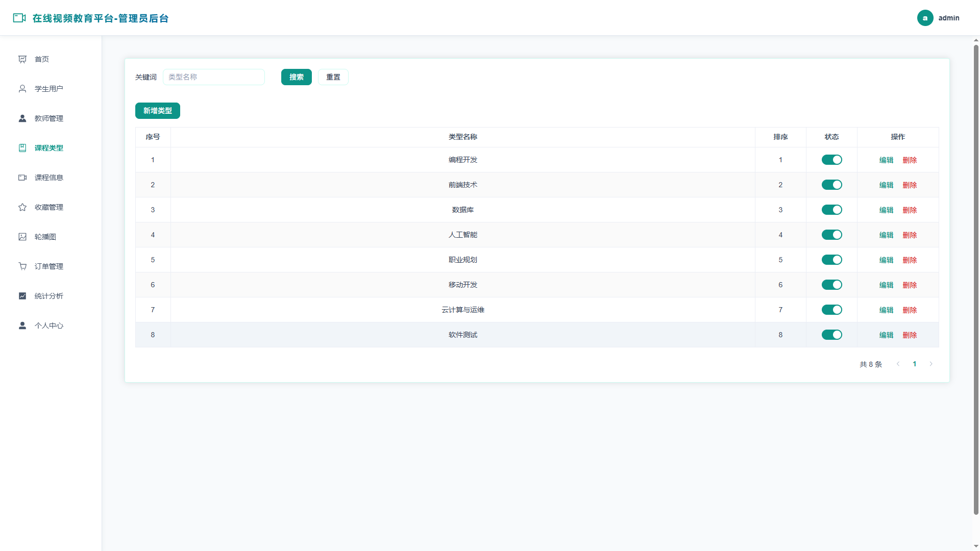Click the 收藏管理 star icon
Image resolution: width=980 pixels, height=551 pixels.
point(22,207)
